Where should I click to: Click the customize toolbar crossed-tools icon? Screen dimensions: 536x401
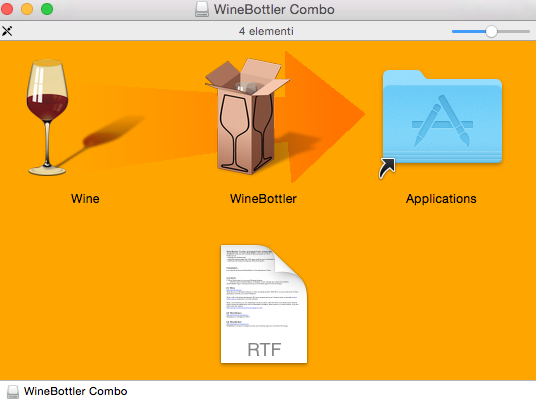7,31
